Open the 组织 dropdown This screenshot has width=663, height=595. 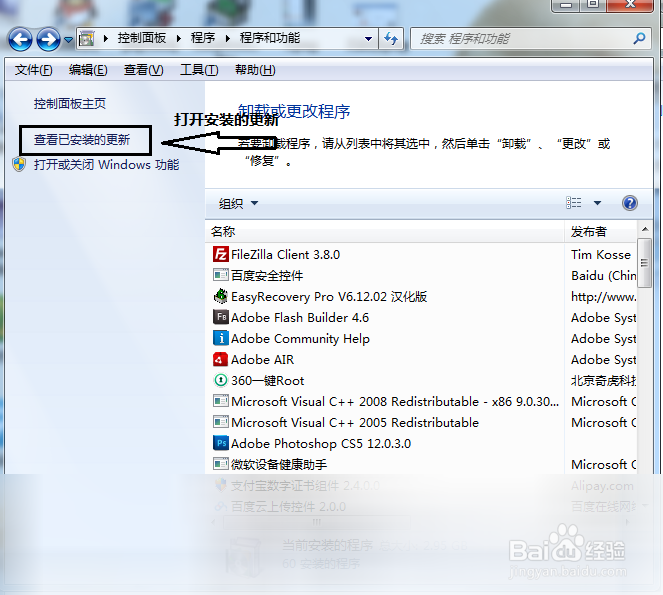(238, 203)
